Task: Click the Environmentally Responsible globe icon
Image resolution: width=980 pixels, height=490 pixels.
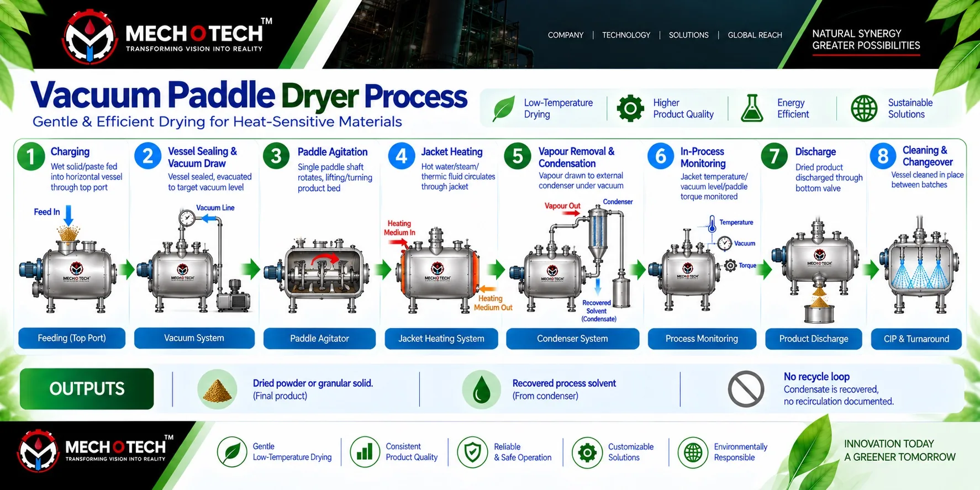Action: pos(693,453)
